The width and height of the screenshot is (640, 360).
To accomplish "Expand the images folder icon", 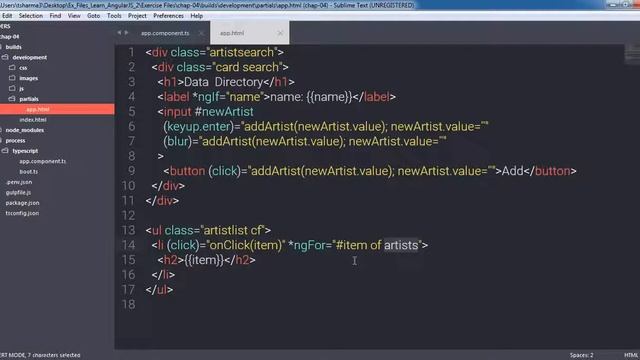I will (12, 78).
